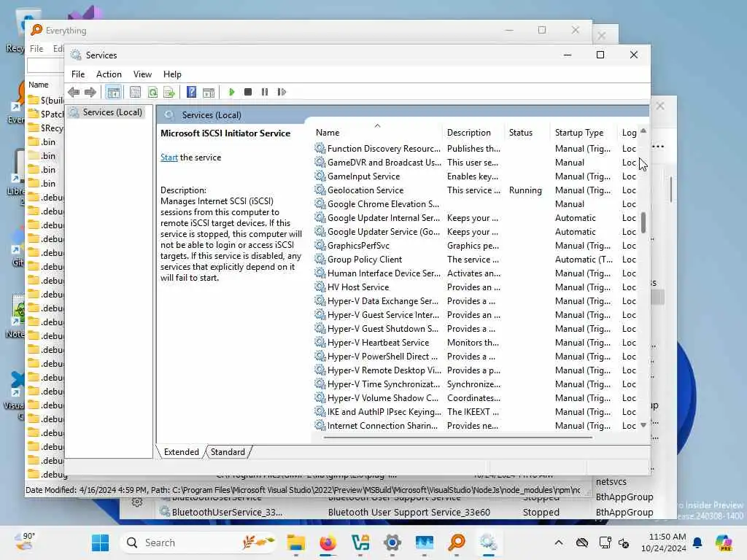Select Services (Local) in the console tree
This screenshot has height=560, width=747.
click(x=107, y=112)
